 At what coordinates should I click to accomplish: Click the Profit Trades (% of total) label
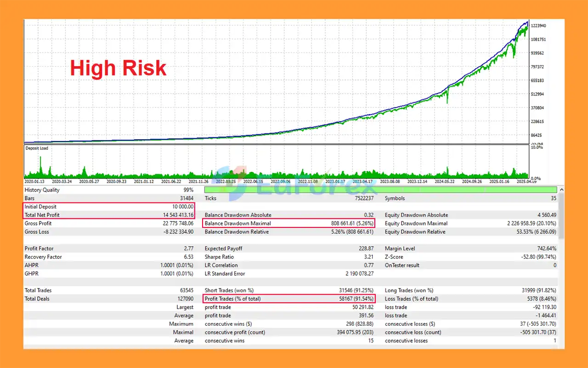point(238,299)
